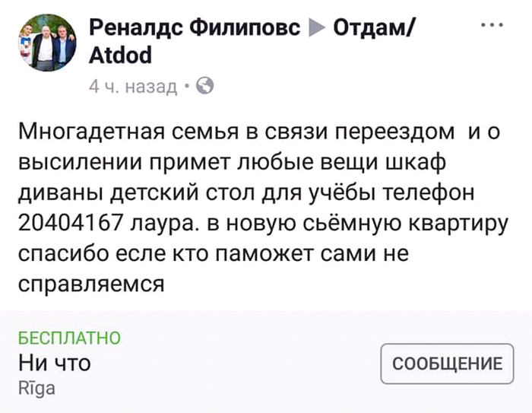Open the post options three-dot menu
Image resolution: width=532 pixels, height=413 pixels.
coord(492,25)
